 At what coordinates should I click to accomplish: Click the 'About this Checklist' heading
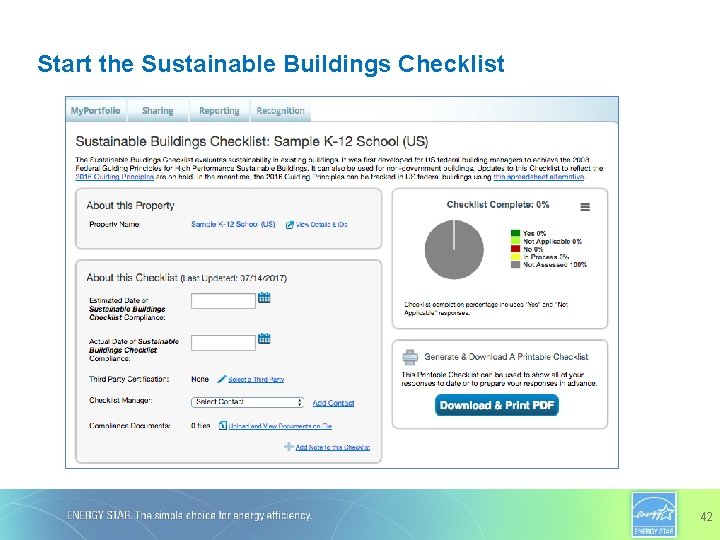pyautogui.click(x=132, y=277)
